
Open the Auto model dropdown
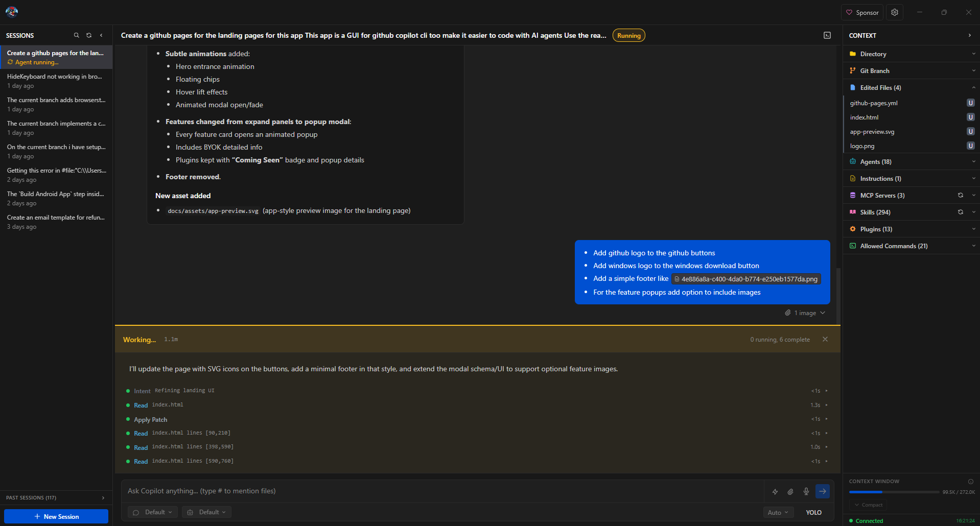[x=778, y=512]
